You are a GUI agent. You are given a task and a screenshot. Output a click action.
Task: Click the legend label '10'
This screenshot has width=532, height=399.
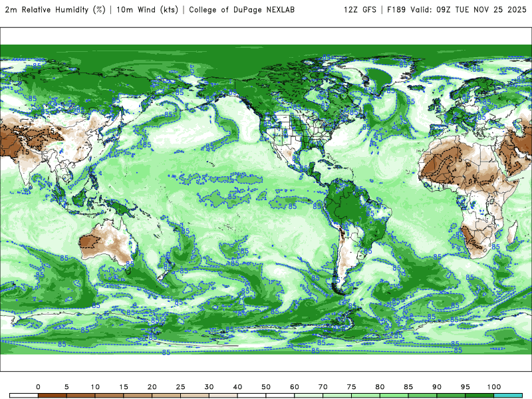95,387
